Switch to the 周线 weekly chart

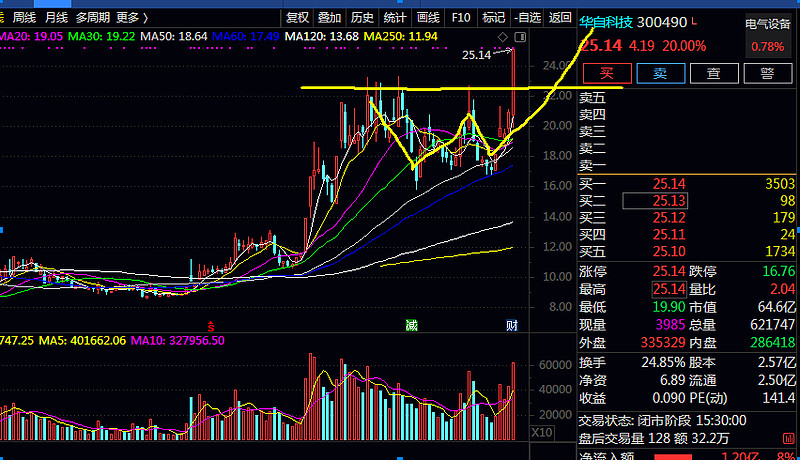coord(24,18)
